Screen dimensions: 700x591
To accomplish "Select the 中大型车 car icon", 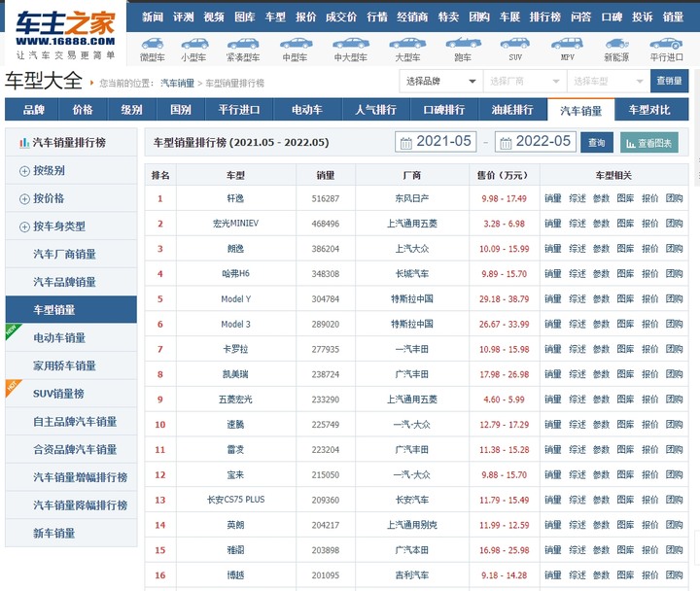I will coord(351,44).
